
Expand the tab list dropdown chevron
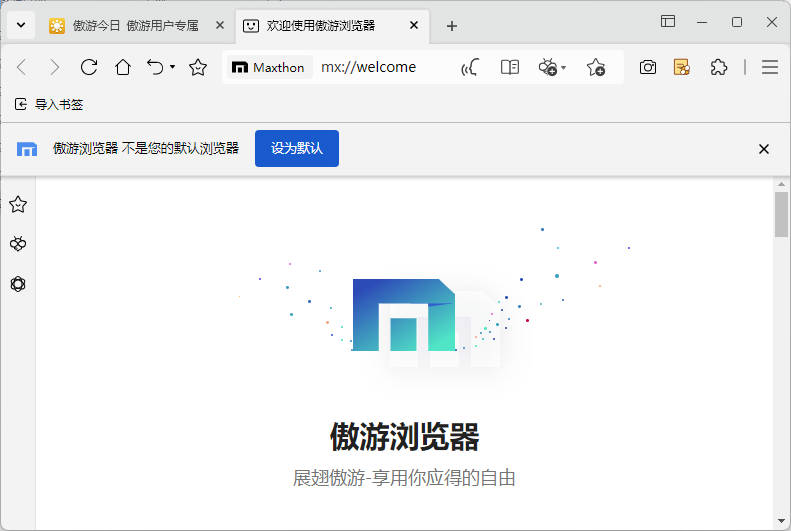[x=19, y=25]
